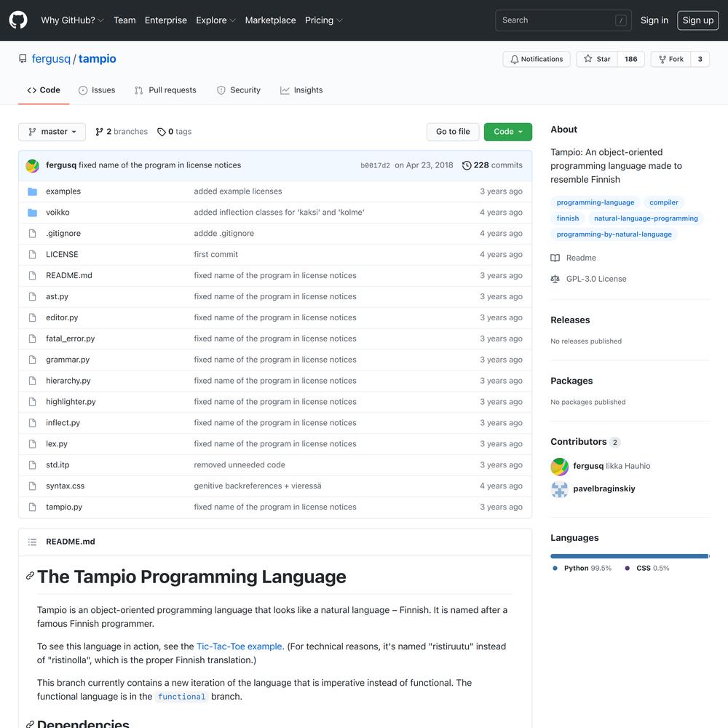Click the Sign in link
The height and width of the screenshot is (728, 728).
[654, 20]
